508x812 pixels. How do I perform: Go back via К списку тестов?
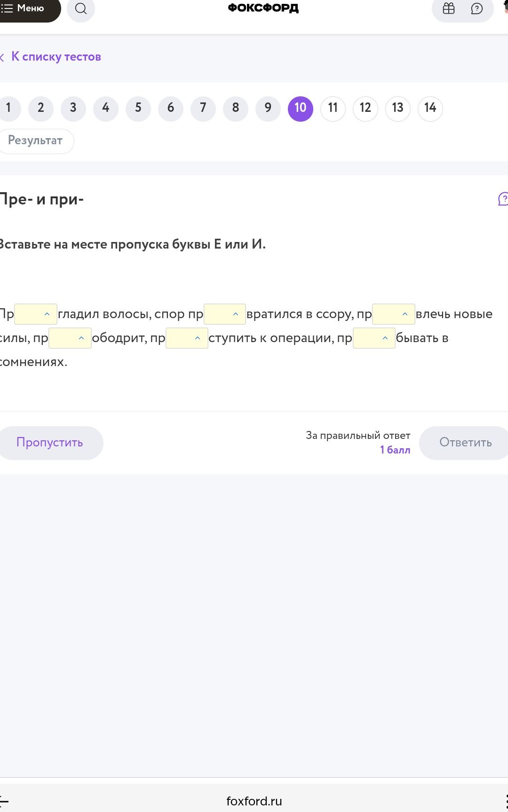pyautogui.click(x=51, y=57)
